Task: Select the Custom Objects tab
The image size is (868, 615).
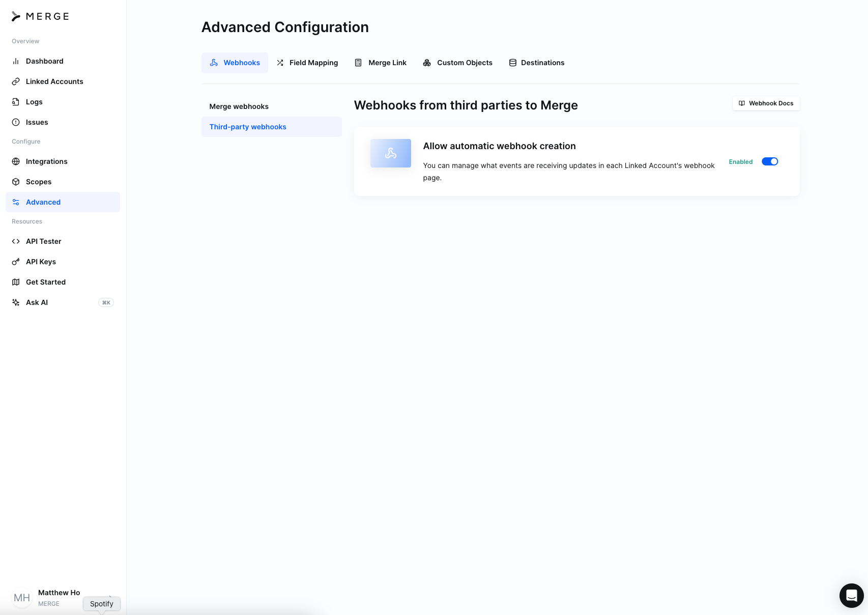Action: [457, 63]
